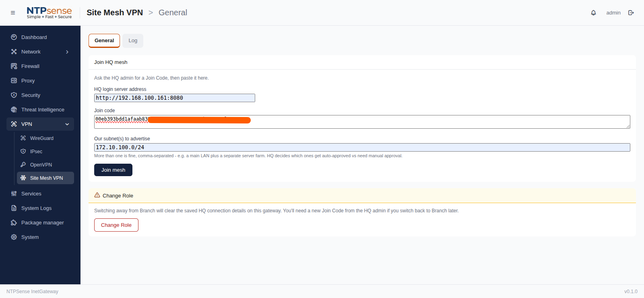Expand the Network submenu chevron
Viewport: 644px width, 298px height.
[x=67, y=52]
